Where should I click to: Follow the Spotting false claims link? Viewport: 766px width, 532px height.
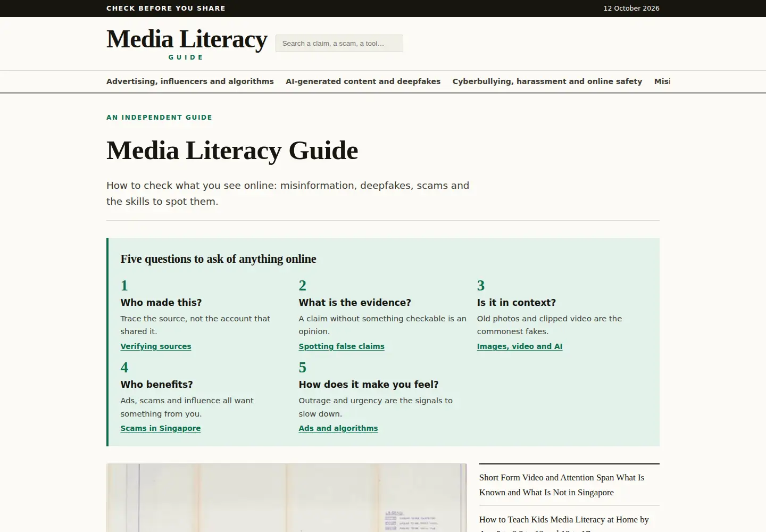pyautogui.click(x=342, y=346)
